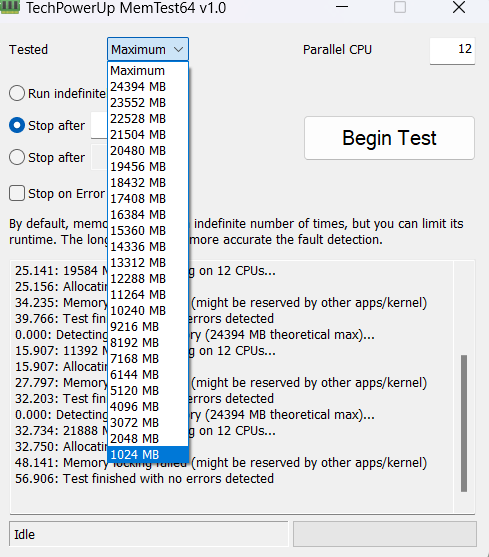
Task: Select 4096 MB from the dropdown
Action: [x=148, y=406]
